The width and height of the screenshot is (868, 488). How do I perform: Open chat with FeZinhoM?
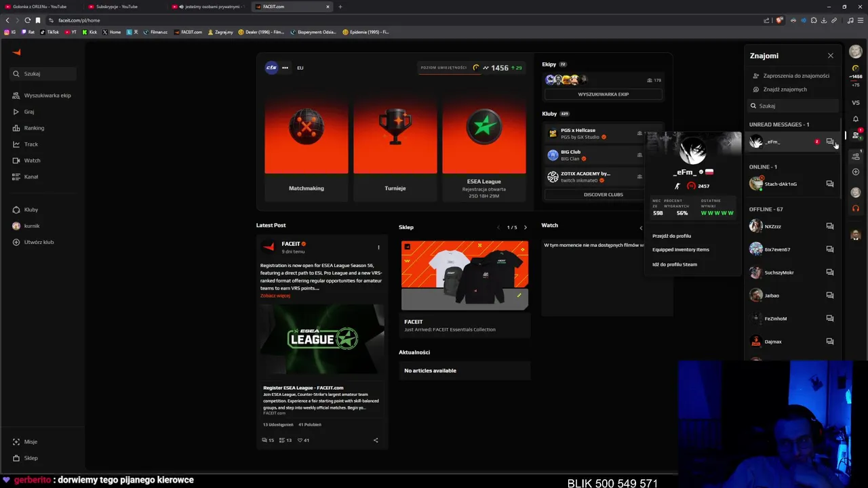coord(829,319)
